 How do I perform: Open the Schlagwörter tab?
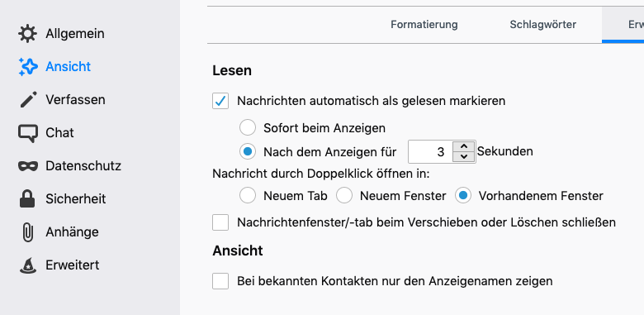pyautogui.click(x=543, y=24)
